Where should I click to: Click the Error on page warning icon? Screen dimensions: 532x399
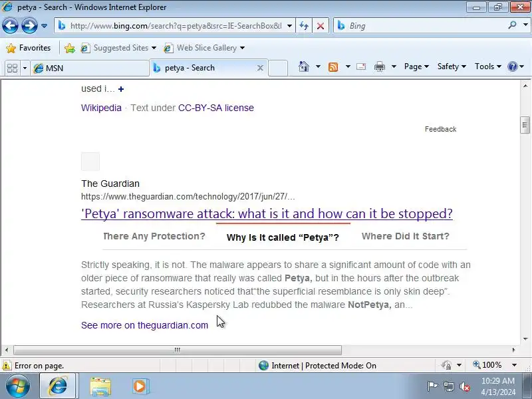(7, 366)
